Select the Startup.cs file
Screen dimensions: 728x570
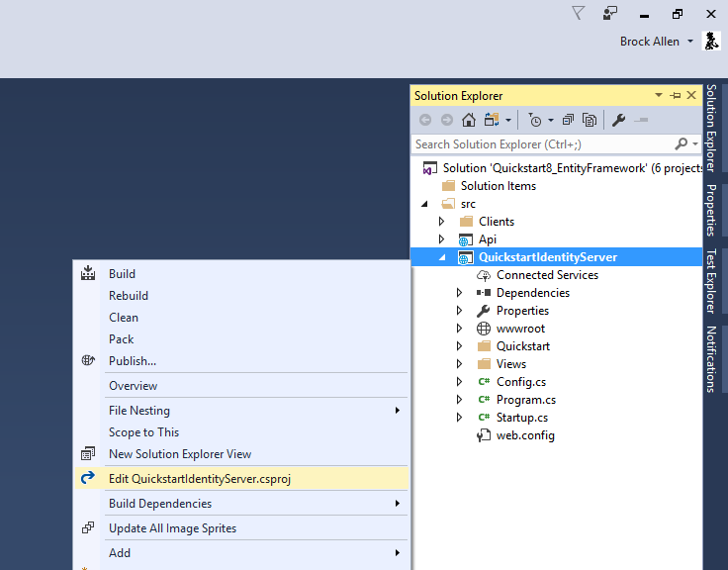click(x=522, y=418)
